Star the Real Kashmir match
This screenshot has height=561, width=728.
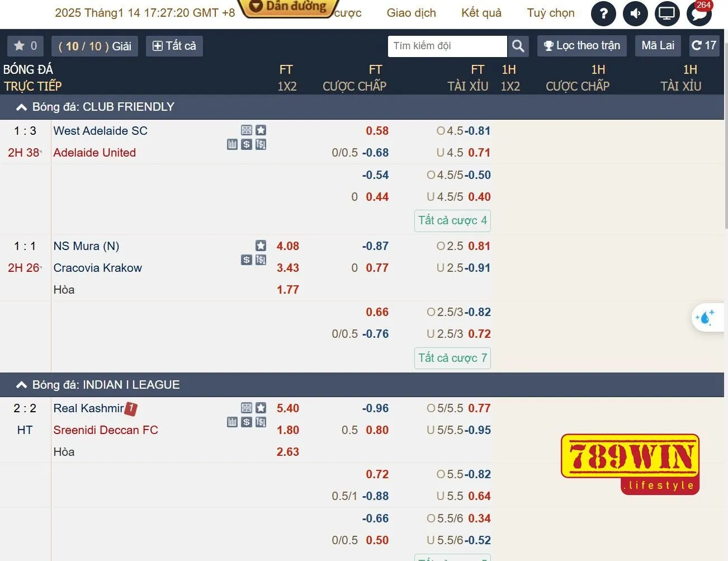pyautogui.click(x=261, y=408)
